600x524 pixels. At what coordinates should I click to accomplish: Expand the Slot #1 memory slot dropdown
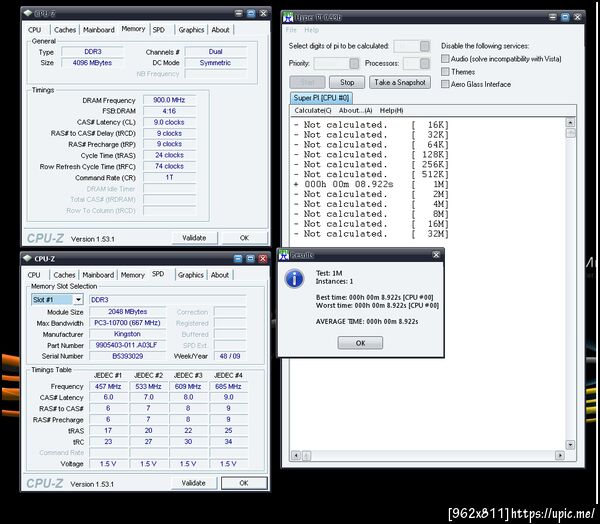pos(78,299)
